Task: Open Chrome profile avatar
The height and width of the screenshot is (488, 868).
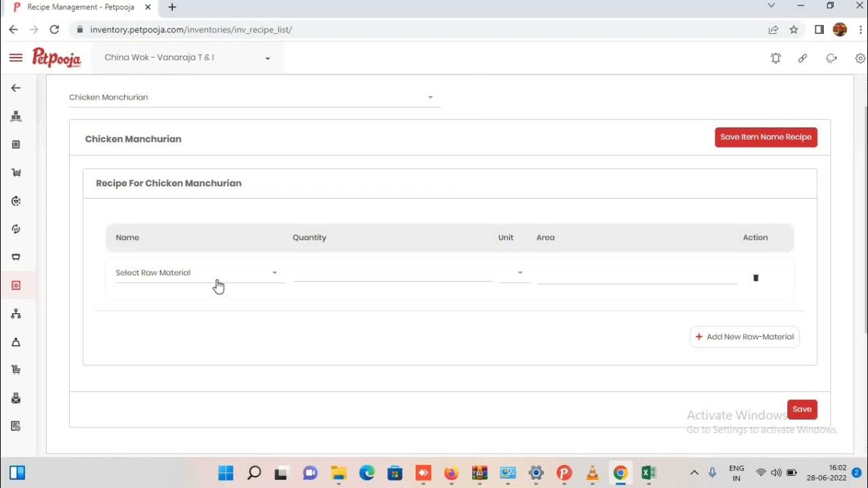Action: pos(840,30)
